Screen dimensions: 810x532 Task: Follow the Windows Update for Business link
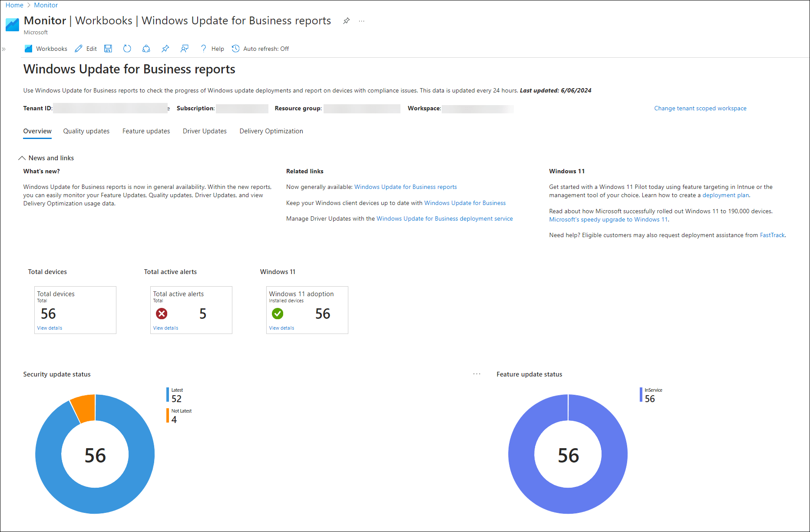tap(465, 203)
